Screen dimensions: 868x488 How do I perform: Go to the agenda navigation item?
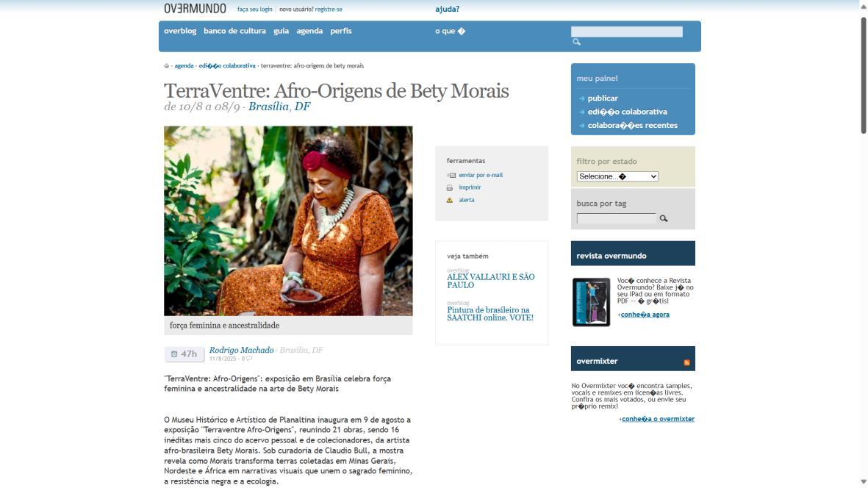(x=309, y=31)
